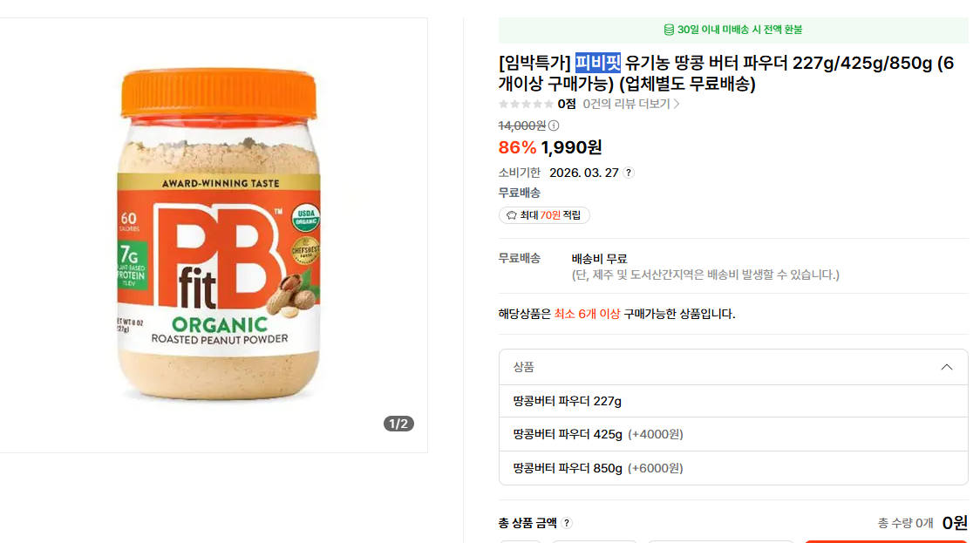Viewport: 980px width, 543px height.
Task: Click the info icon beside 14,000원
Action: point(554,126)
